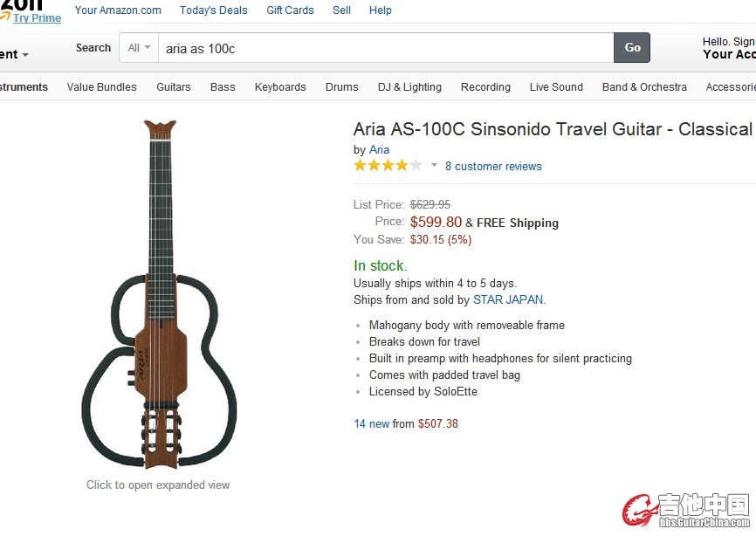Click the Try Prime link

(x=38, y=18)
